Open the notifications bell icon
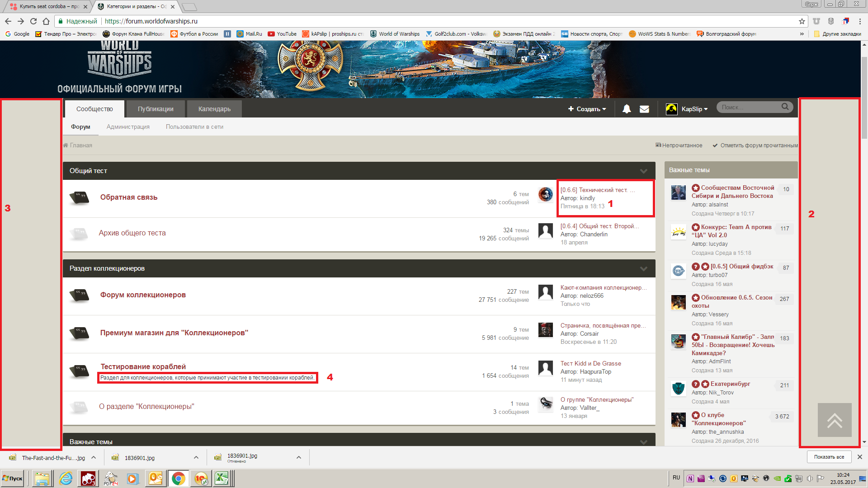Screen dimensions: 868x488 pos(627,109)
